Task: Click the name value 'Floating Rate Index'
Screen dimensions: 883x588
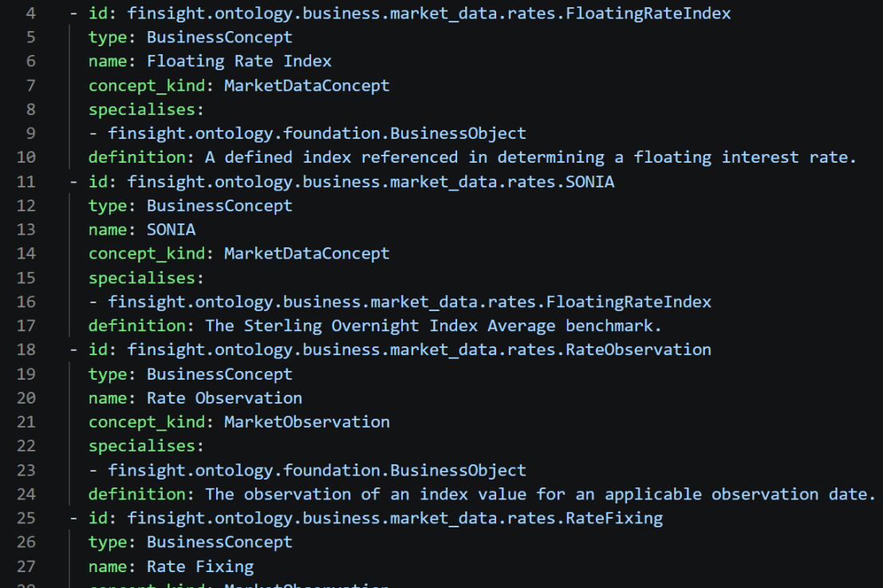Action: tap(239, 61)
